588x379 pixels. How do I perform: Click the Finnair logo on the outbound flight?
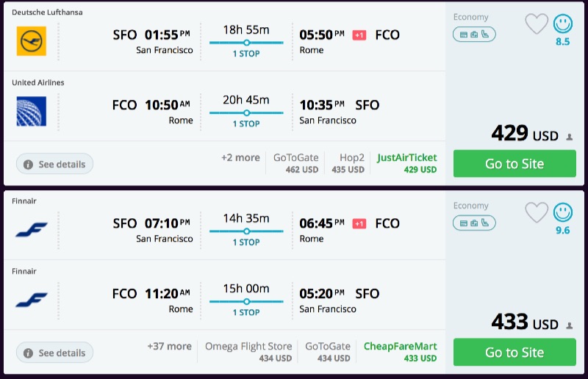(31, 229)
